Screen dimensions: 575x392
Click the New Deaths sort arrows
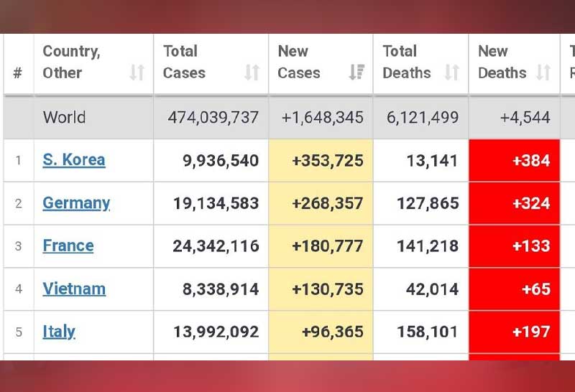tap(543, 73)
